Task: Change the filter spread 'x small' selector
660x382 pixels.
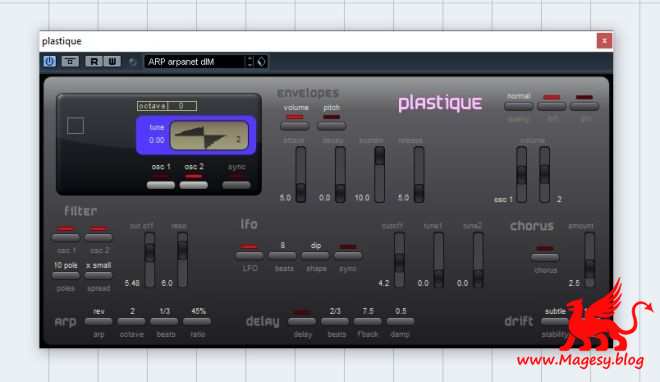Action: pyautogui.click(x=98, y=275)
